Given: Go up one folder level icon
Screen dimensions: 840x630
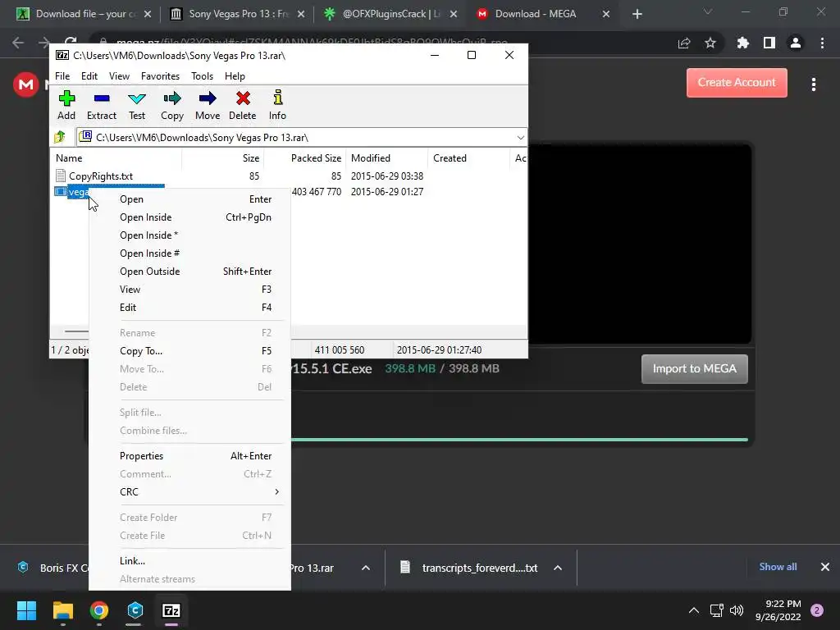Looking at the screenshot, I should (59, 137).
